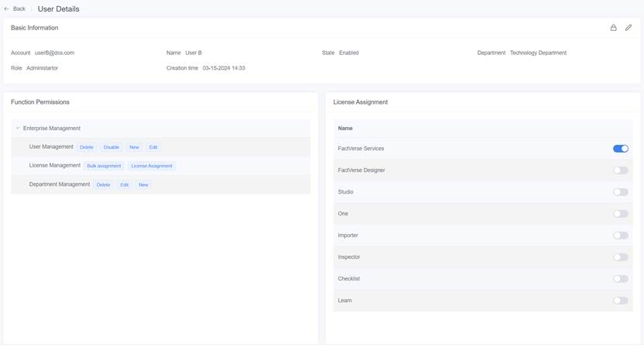Enable the Learn license switch

620,301
